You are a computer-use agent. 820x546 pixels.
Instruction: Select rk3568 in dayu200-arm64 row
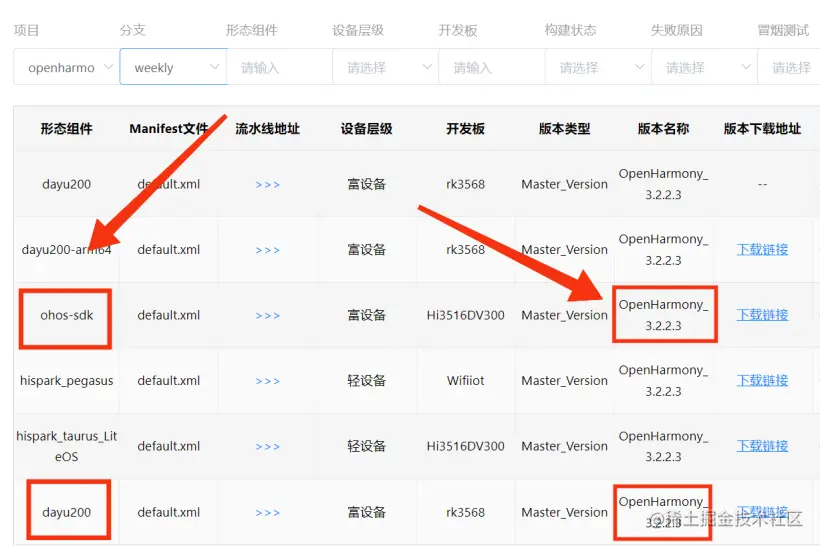coord(465,250)
